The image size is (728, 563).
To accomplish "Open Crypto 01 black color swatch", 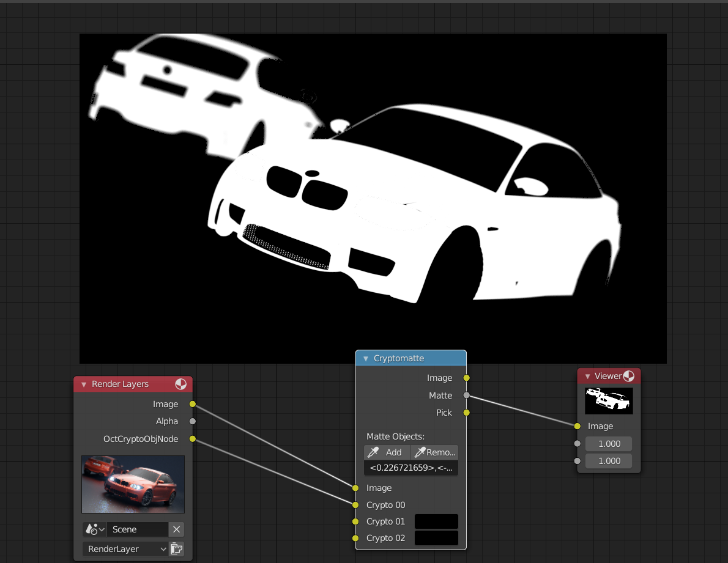I will pos(436,521).
